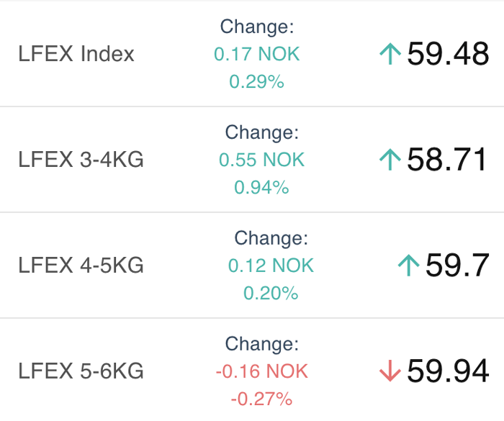Viewport: 504px width, 421px height.
Task: Click the 59.48 index price
Action: click(x=448, y=54)
